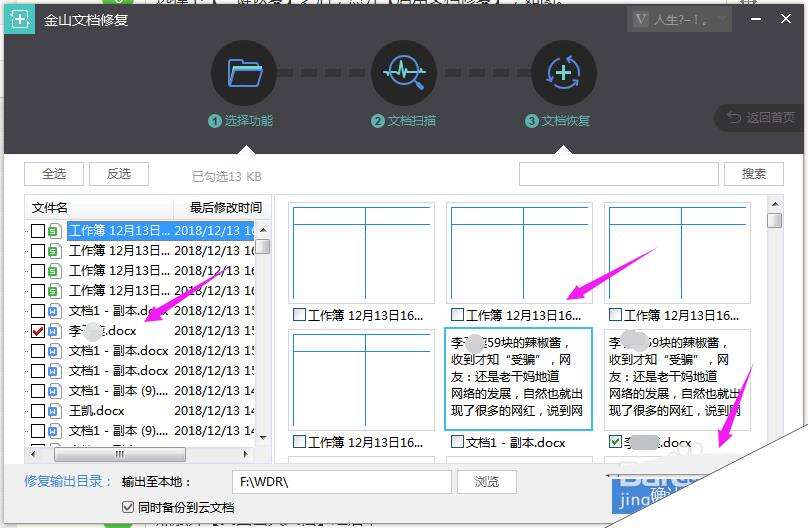Click spreadsheet icon of the second 工作簿 row
Image resolution: width=808 pixels, height=528 pixels.
pos(55,251)
